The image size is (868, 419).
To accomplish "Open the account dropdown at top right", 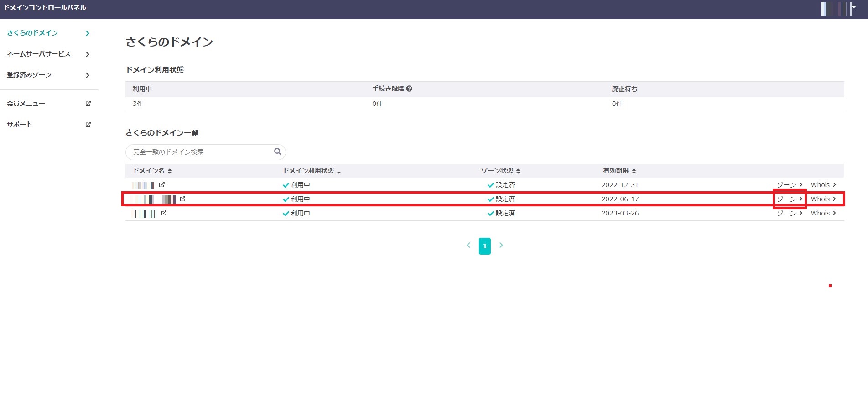I will pyautogui.click(x=838, y=9).
